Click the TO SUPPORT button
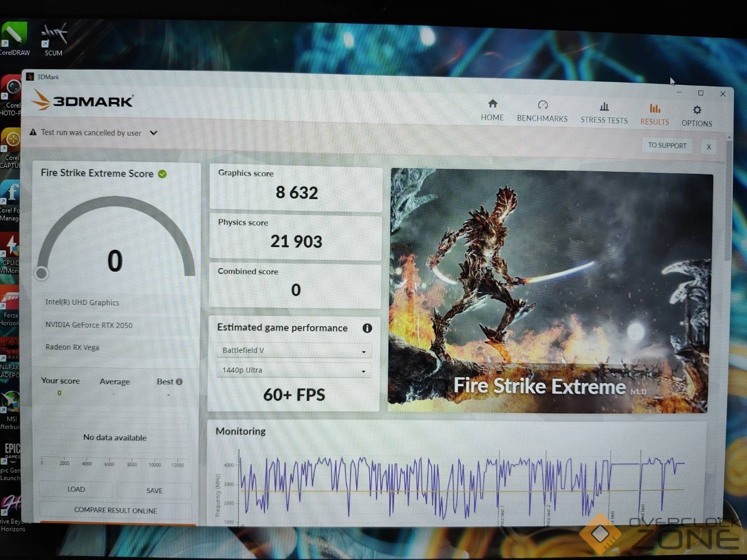Image resolution: width=747 pixels, height=560 pixels. pos(667,146)
